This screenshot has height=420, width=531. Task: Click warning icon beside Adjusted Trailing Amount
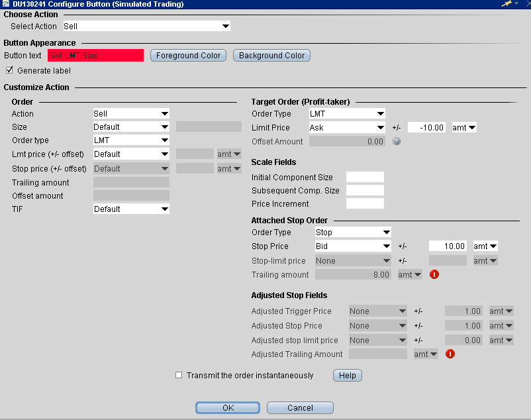point(450,354)
